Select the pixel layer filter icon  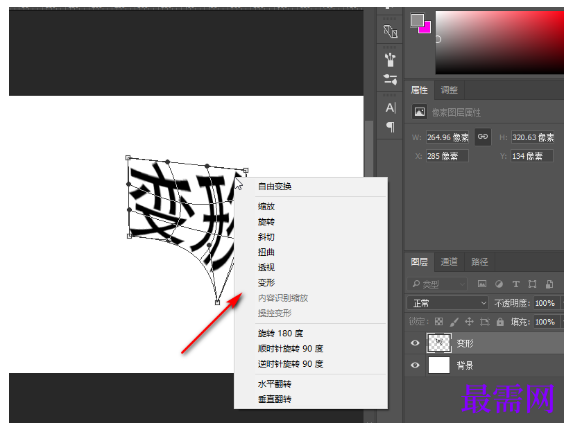tap(482, 284)
